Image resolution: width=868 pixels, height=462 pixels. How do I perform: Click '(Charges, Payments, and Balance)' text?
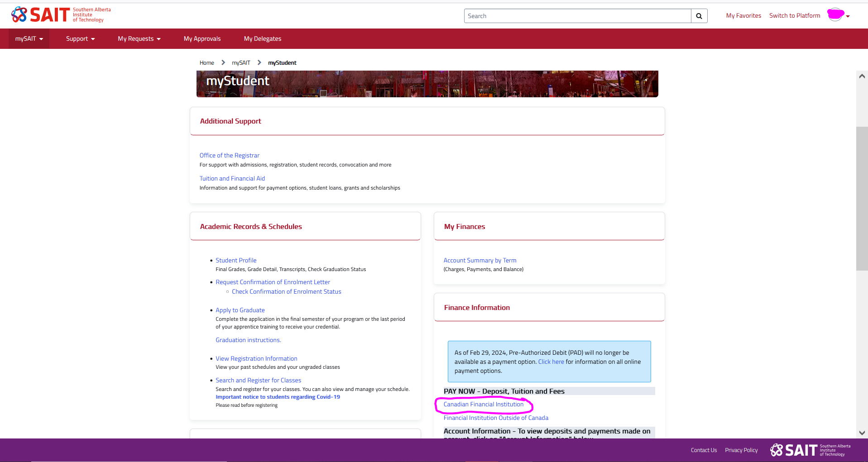pyautogui.click(x=484, y=269)
